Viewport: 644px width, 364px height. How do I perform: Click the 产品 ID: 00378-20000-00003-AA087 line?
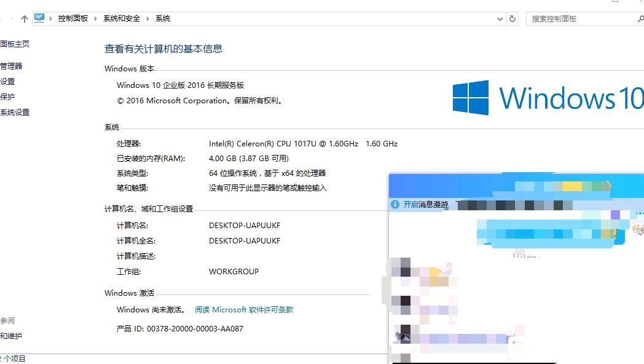click(x=180, y=329)
